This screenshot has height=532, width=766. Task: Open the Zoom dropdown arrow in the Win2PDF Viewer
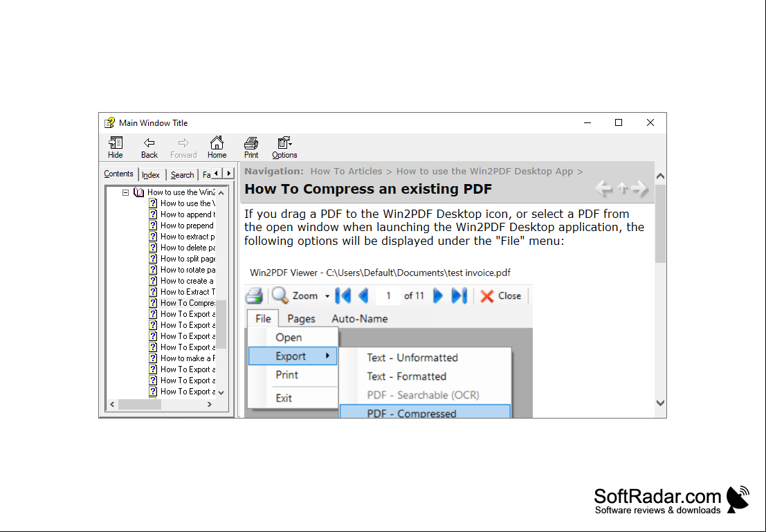pos(327,296)
